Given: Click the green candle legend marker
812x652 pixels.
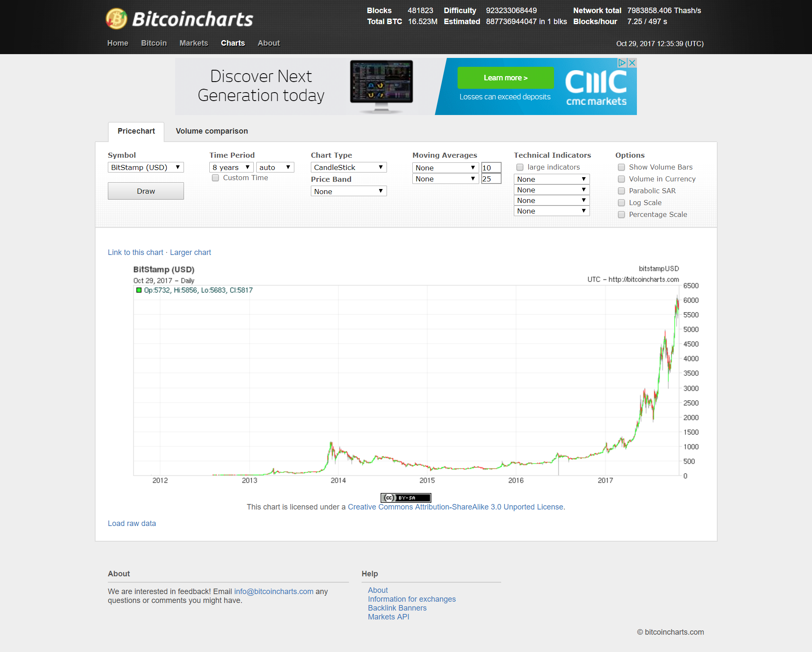Looking at the screenshot, I should coord(139,290).
